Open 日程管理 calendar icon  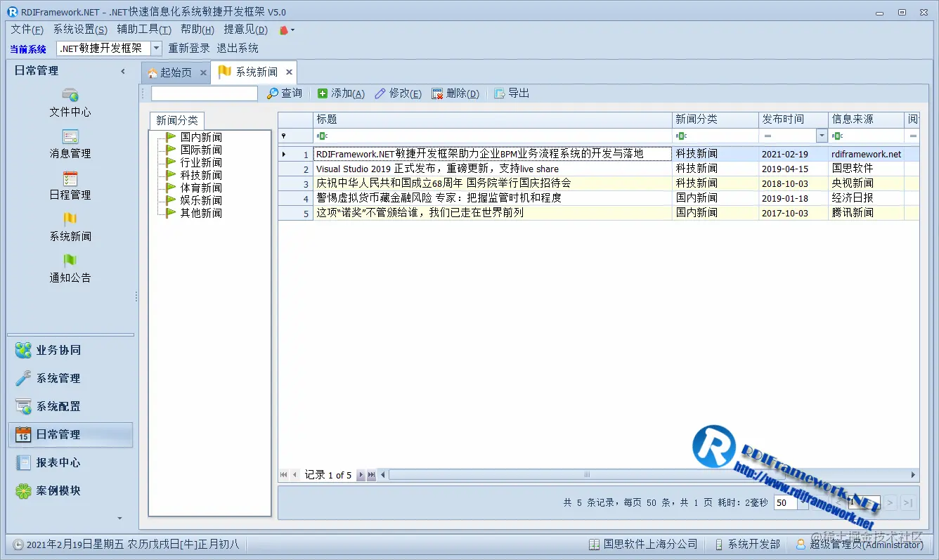(x=70, y=186)
